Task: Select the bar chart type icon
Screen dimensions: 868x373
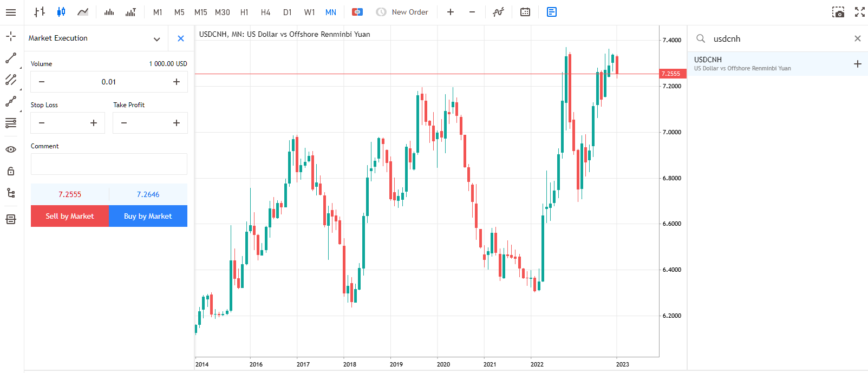Action: (x=39, y=12)
